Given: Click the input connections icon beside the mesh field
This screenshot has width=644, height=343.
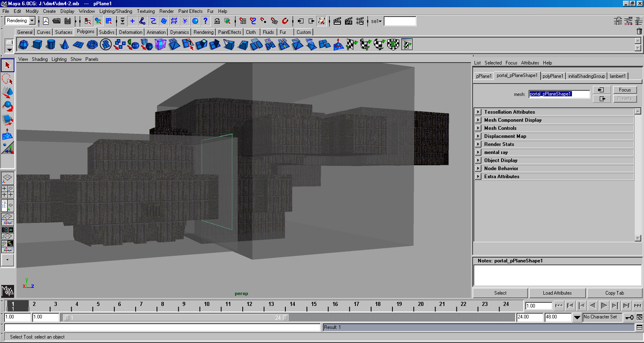Looking at the screenshot, I should pyautogui.click(x=601, y=90).
